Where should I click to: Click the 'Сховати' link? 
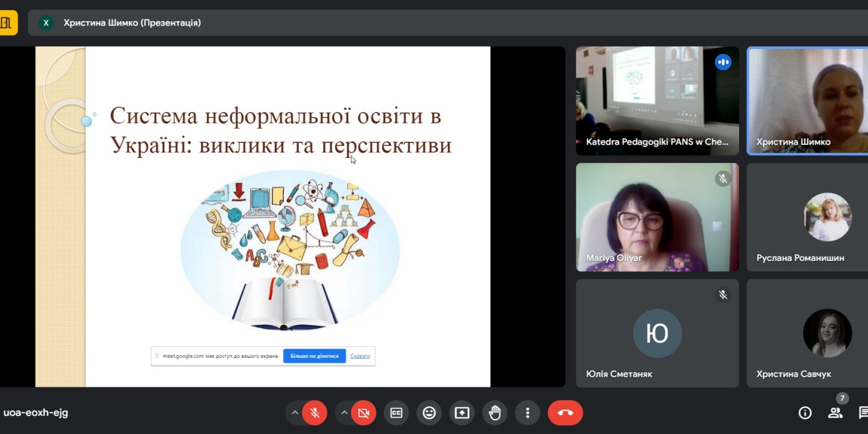click(360, 356)
